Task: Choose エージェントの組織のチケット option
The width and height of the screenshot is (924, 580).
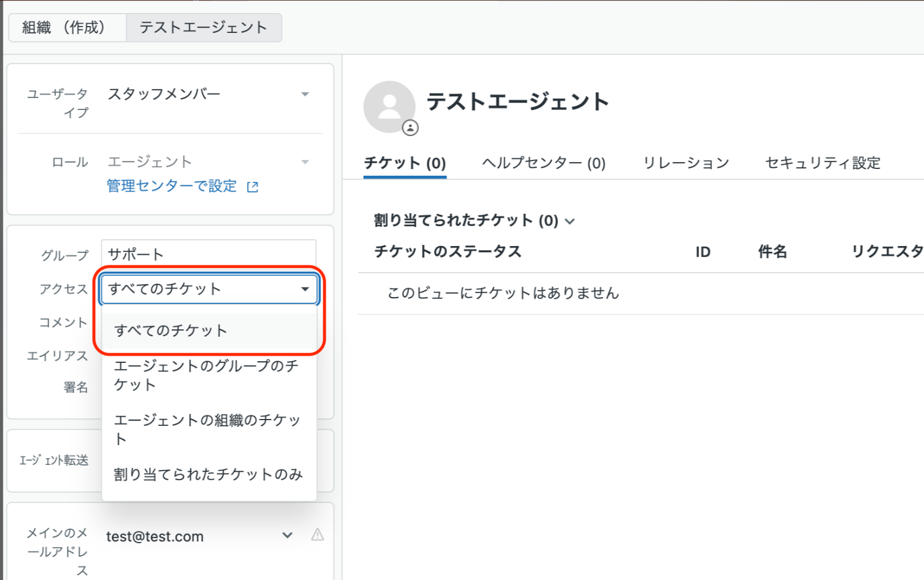Action: [x=209, y=429]
